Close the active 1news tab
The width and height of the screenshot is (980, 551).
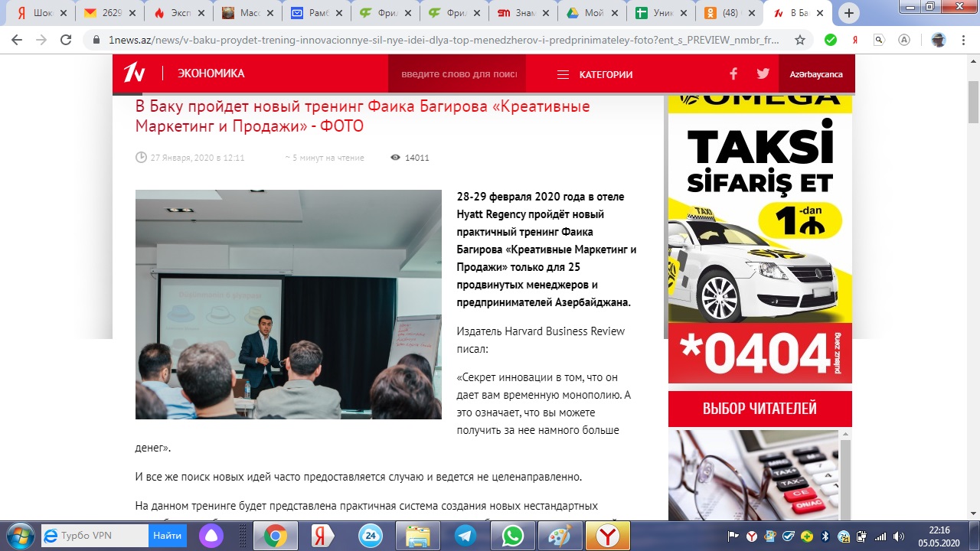point(822,13)
